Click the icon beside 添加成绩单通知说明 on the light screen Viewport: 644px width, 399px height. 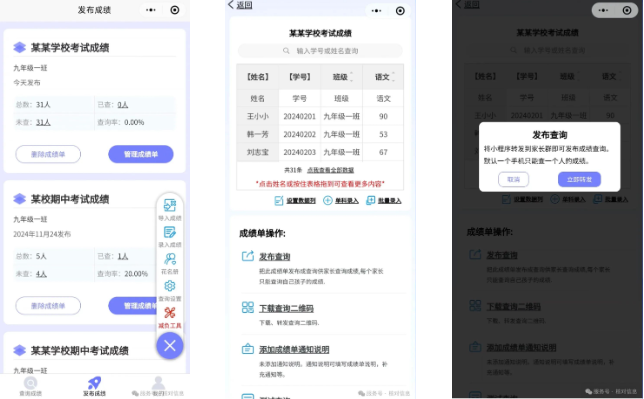248,349
